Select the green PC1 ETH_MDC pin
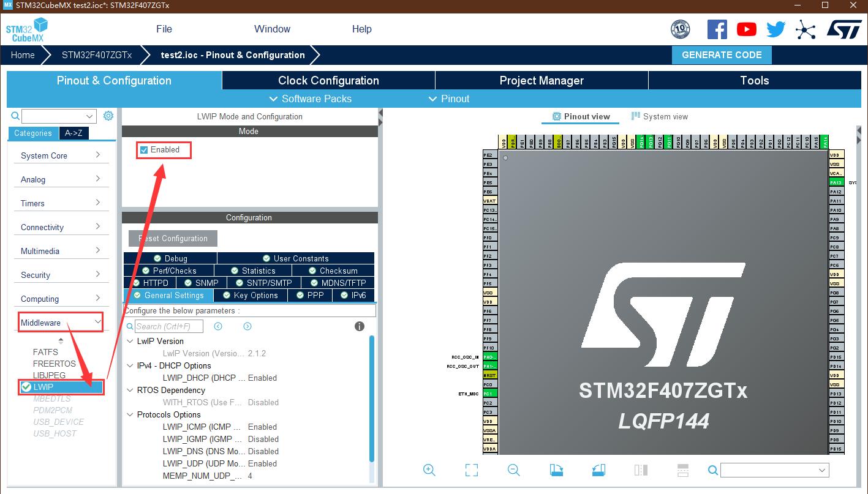The width and height of the screenshot is (868, 494). pos(490,394)
